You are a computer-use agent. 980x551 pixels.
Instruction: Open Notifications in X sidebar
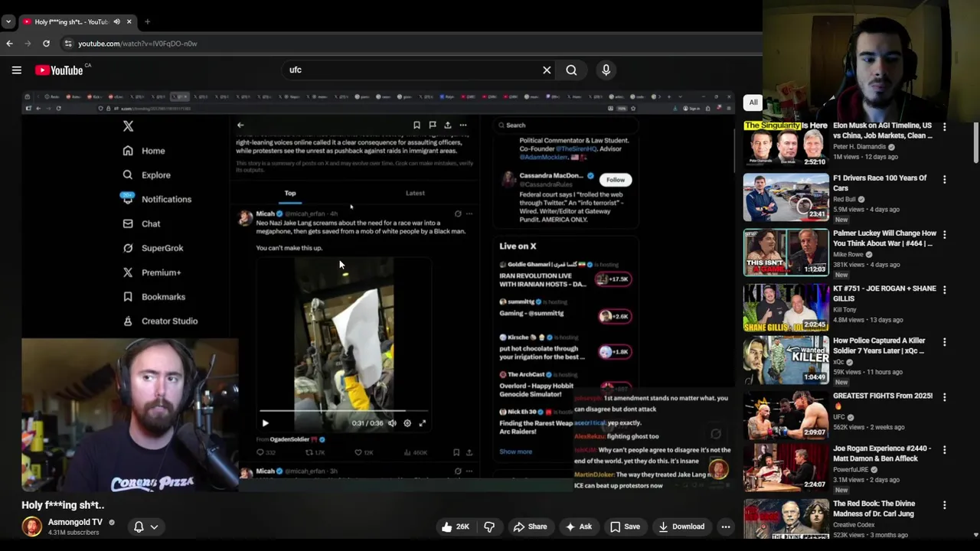(x=157, y=199)
